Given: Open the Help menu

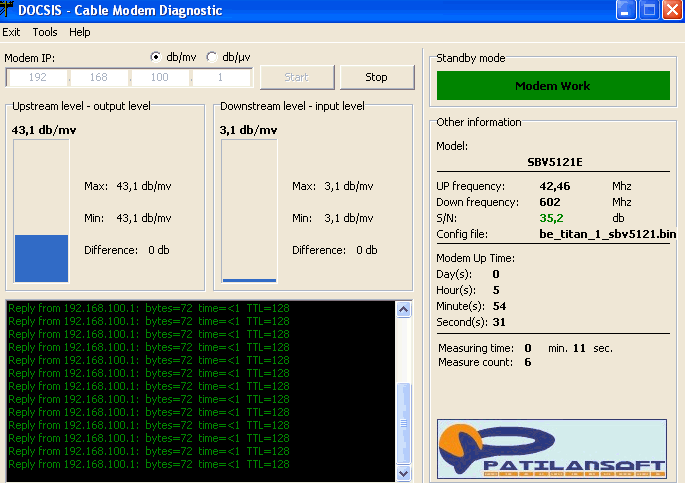Looking at the screenshot, I should [x=80, y=32].
